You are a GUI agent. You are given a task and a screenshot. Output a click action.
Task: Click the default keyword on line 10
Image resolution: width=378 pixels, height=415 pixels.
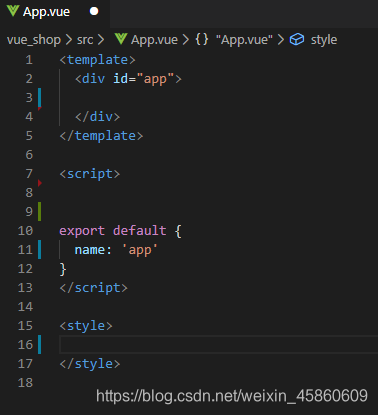tap(140, 231)
